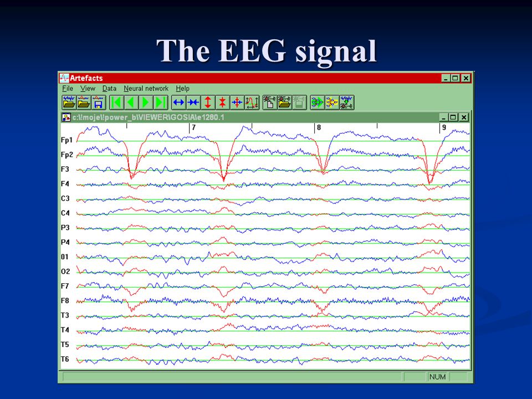Open the File menu

tap(68, 89)
